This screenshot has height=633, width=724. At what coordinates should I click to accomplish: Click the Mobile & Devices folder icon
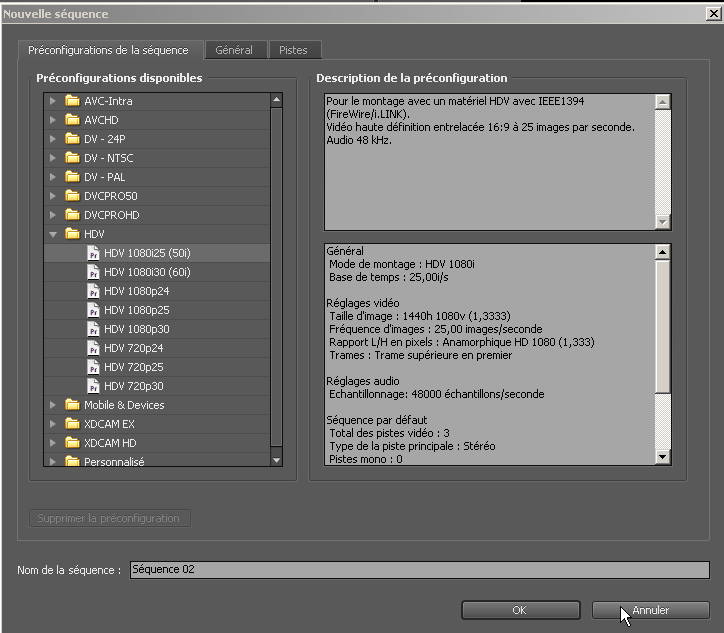click(x=72, y=405)
